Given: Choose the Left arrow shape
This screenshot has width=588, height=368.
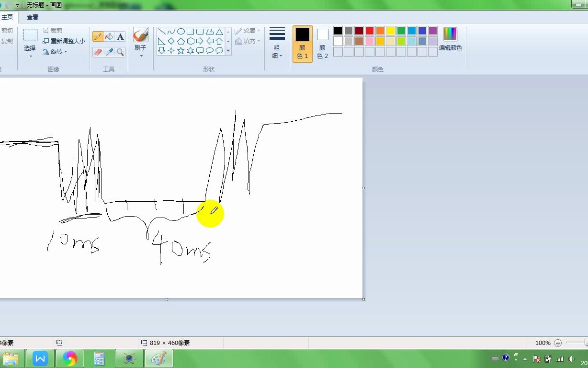Looking at the screenshot, I should click(210, 41).
